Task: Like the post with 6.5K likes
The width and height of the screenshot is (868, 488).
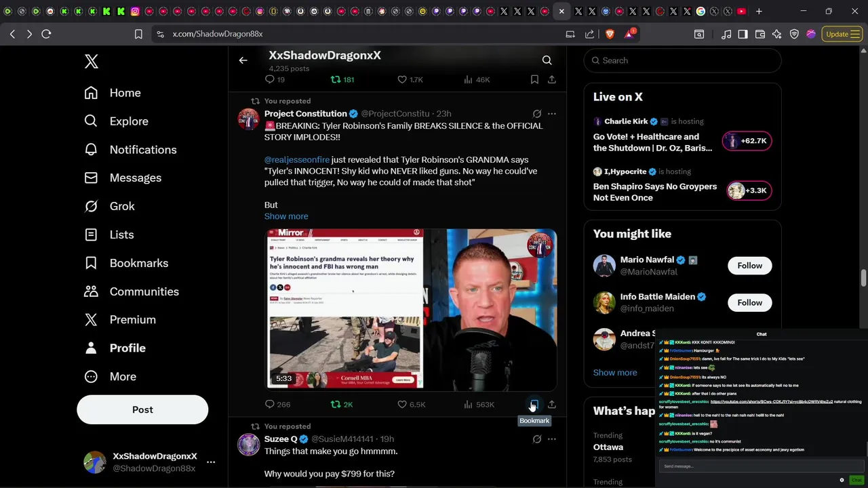Action: point(411,405)
